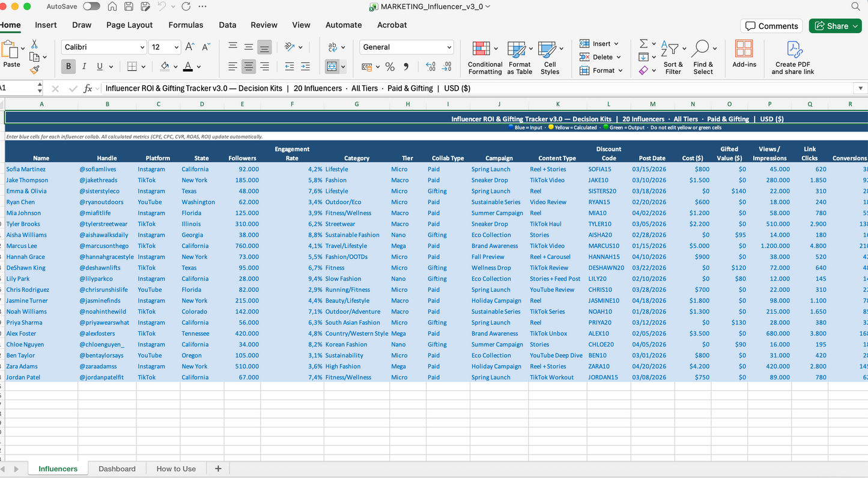The image size is (868, 478).
Task: Click the Copy icon
Action: 34,57
